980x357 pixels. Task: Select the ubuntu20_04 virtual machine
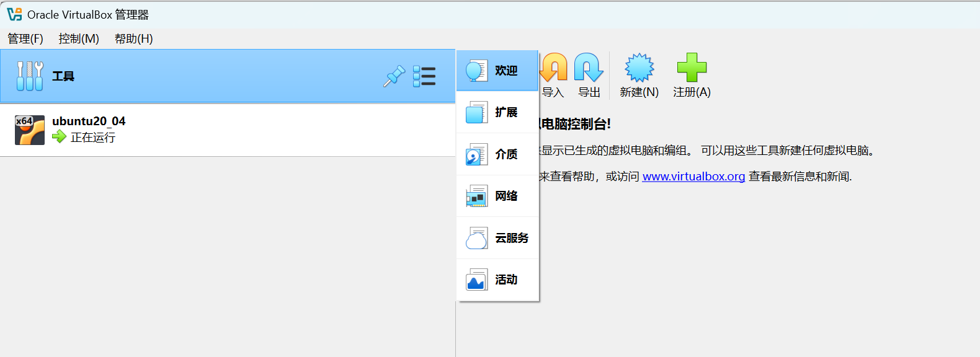click(228, 130)
